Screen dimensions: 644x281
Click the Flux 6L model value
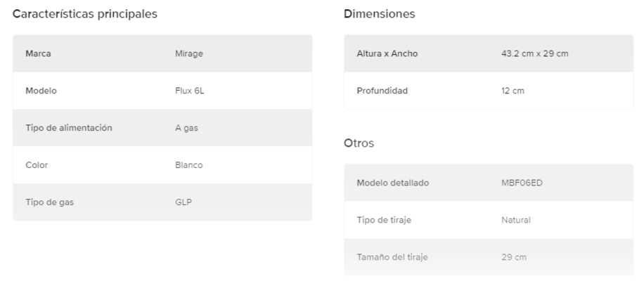pyautogui.click(x=189, y=91)
